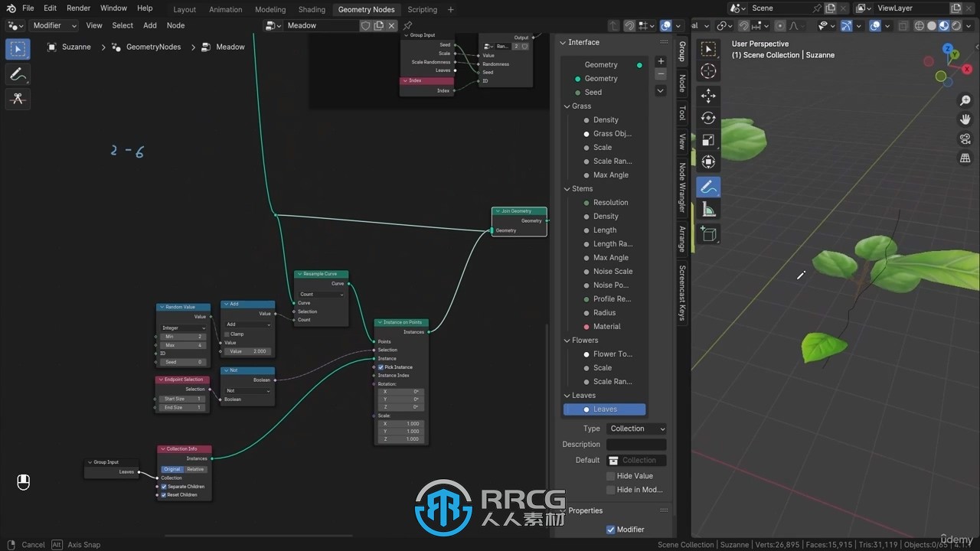Switch to the Scripting workspace tab
The image size is (980, 551).
422,9
